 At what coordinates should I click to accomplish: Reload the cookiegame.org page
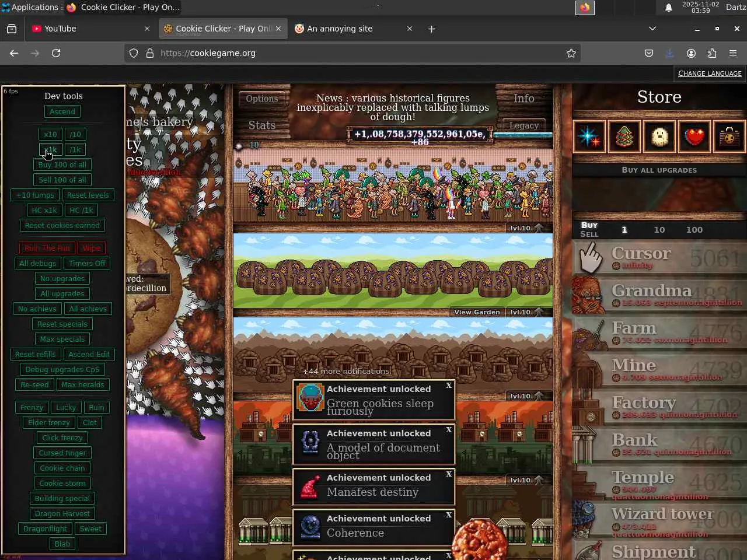pos(56,53)
